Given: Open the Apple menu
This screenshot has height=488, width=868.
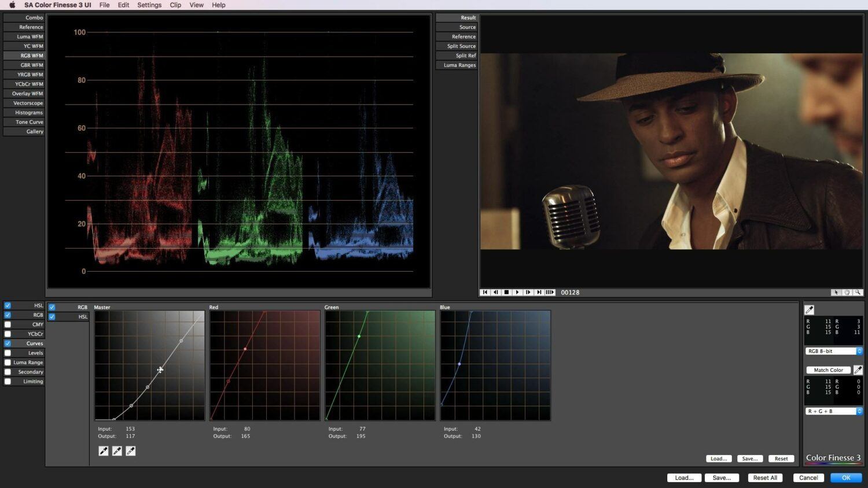Looking at the screenshot, I should pos(12,5).
